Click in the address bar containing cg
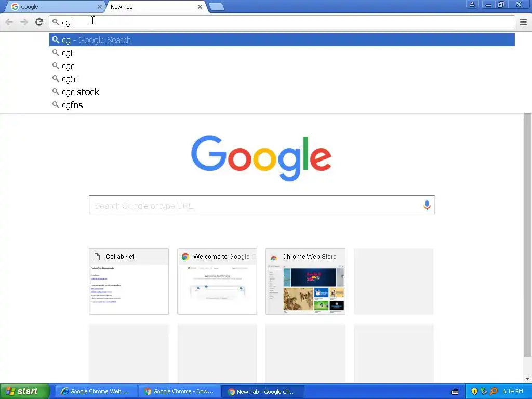The width and height of the screenshot is (532, 399). (282, 22)
